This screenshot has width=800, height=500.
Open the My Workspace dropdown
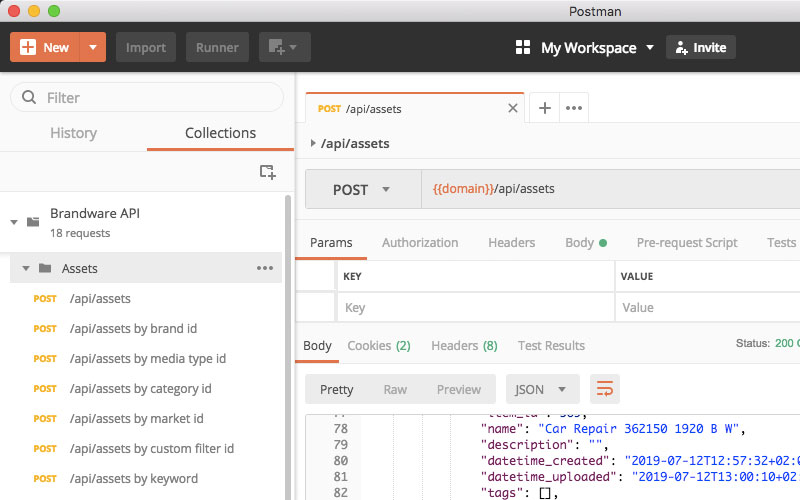(x=595, y=48)
